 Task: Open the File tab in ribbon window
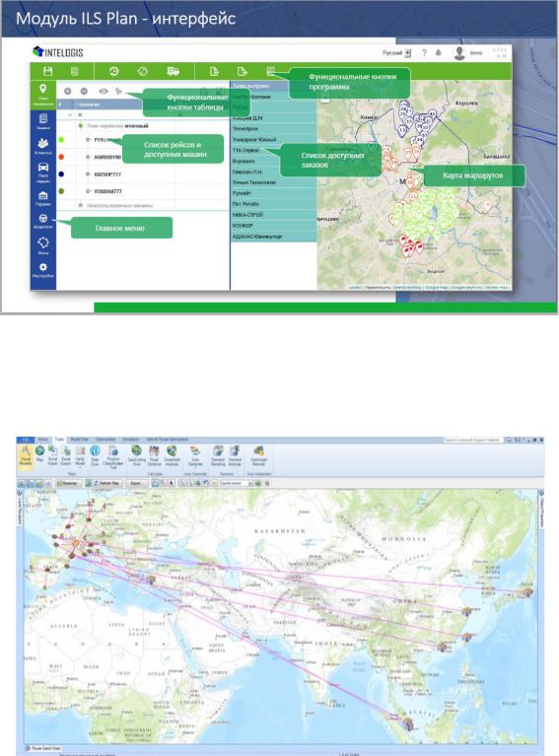26,440
